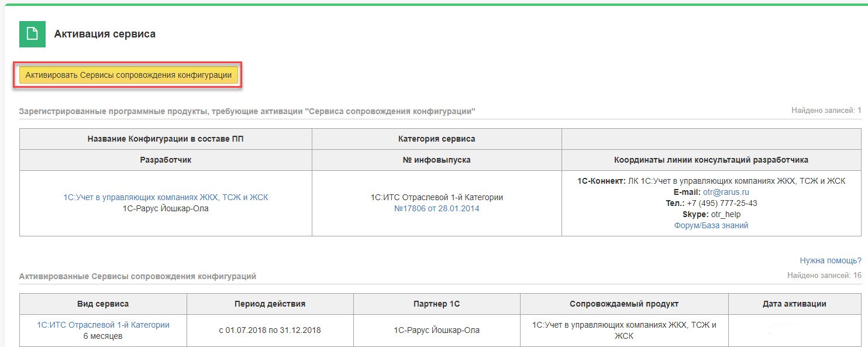This screenshot has height=347, width=868.
Task: Click Активированные Сервисы сопровождения конфигураций section title
Action: coord(137,276)
